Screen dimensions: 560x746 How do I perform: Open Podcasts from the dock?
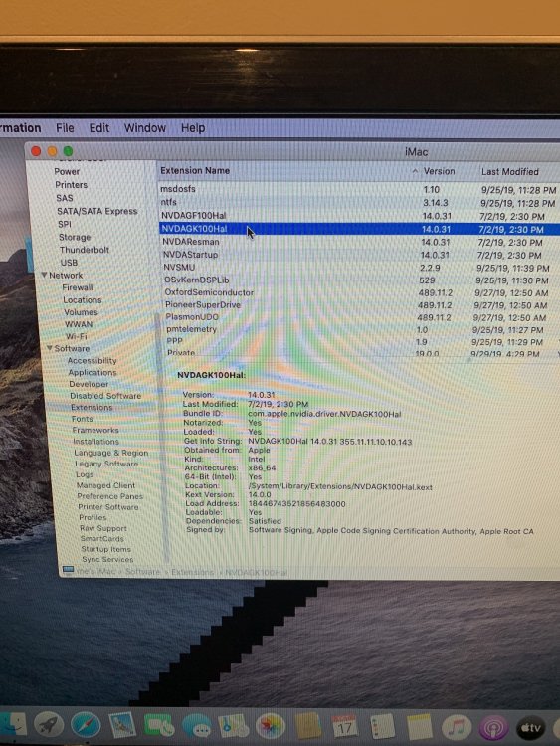point(493,727)
